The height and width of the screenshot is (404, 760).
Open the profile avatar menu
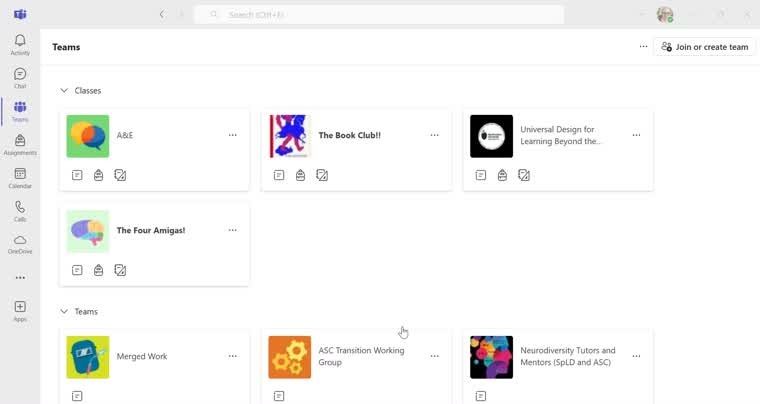(664, 15)
